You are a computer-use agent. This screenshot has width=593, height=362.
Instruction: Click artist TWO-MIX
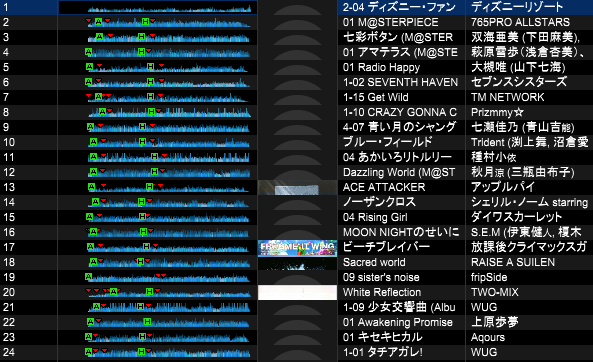tap(494, 292)
